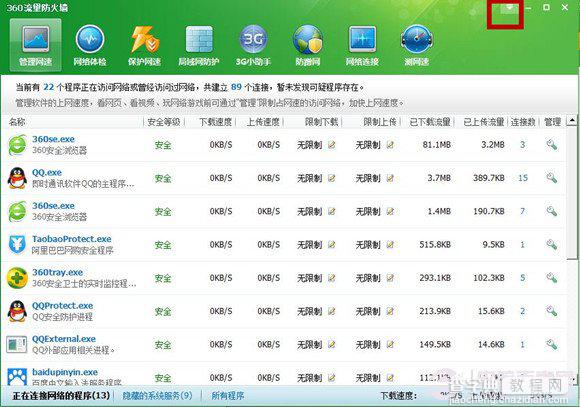The width and height of the screenshot is (580, 407).
Task: Edit upload limit for first 360se.exe row
Action: point(390,145)
